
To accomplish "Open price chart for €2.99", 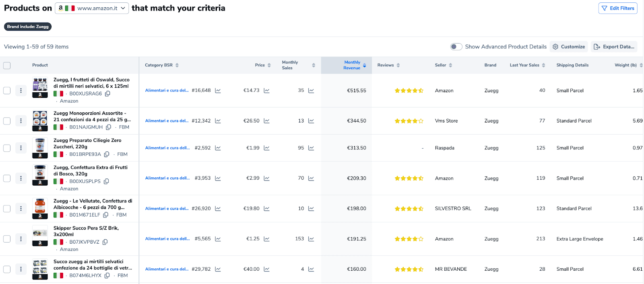I will 266,178.
